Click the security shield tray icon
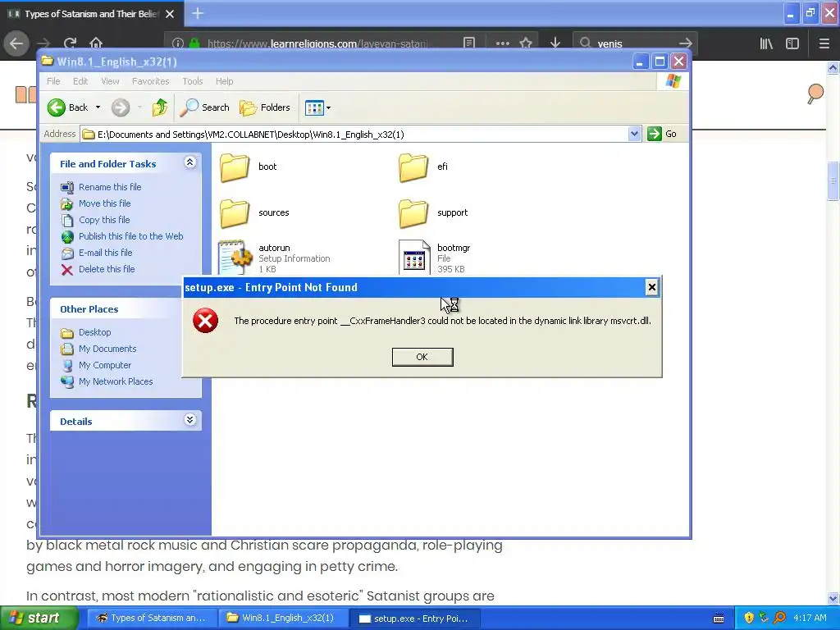Screen dimensions: 840x630 749,618
